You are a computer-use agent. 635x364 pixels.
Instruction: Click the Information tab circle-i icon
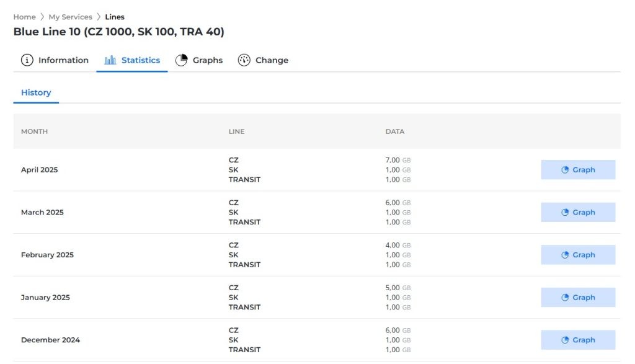click(27, 60)
